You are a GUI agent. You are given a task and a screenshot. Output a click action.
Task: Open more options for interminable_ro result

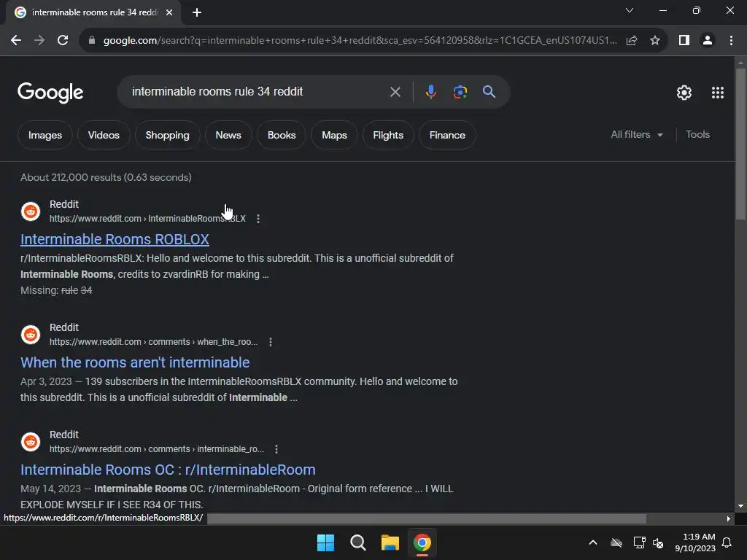(x=276, y=449)
